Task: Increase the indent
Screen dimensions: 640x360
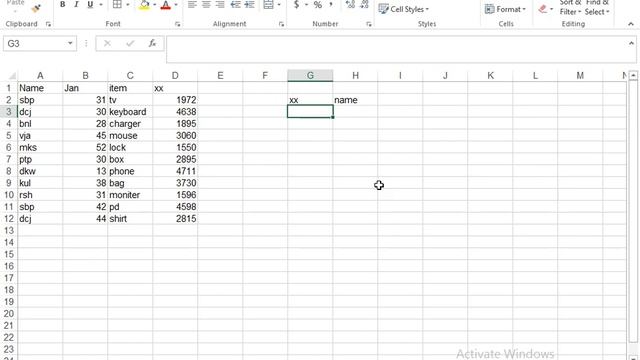Action: click(249, 5)
